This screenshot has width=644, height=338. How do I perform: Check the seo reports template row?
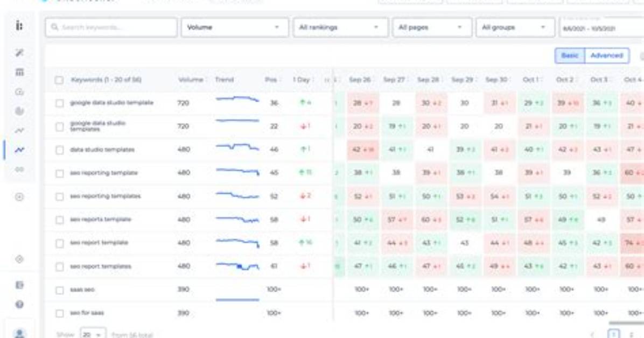(60, 220)
